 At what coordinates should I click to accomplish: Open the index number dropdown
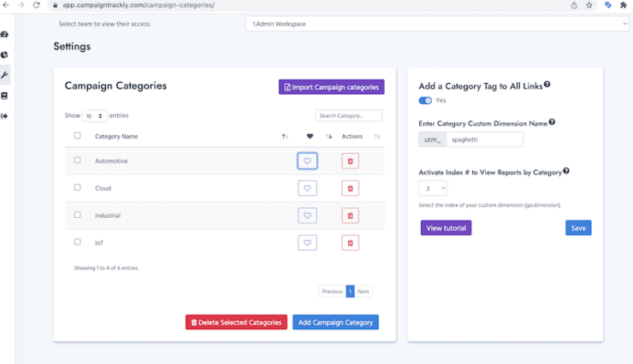pyautogui.click(x=433, y=188)
